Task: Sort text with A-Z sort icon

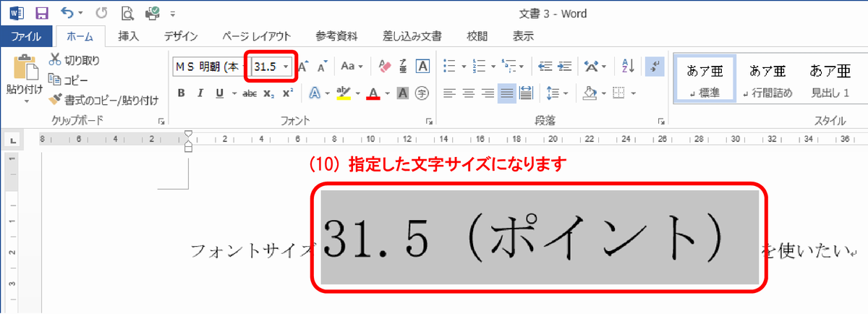Action: (627, 66)
